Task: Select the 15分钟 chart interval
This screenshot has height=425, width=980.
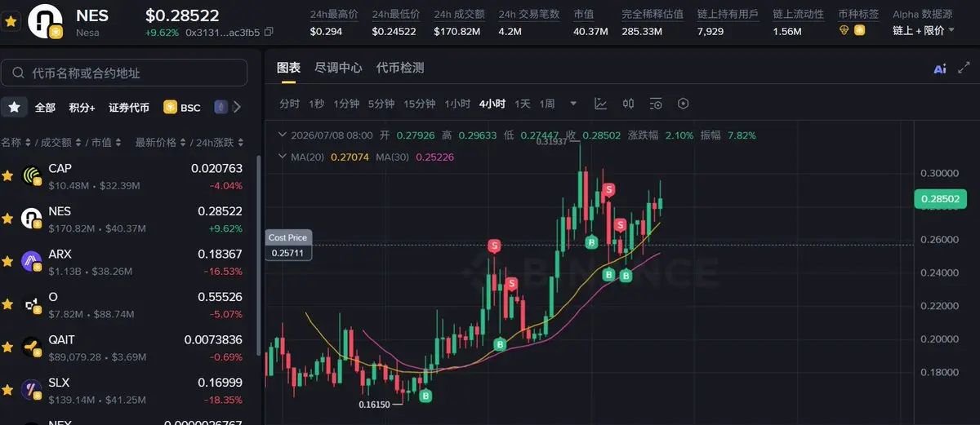Action: 420,104
